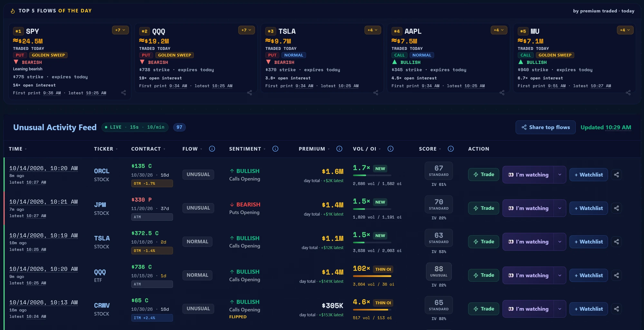644x330 pixels.
Task: Expand the +7 dropdown on QQQ card
Action: coord(246,30)
